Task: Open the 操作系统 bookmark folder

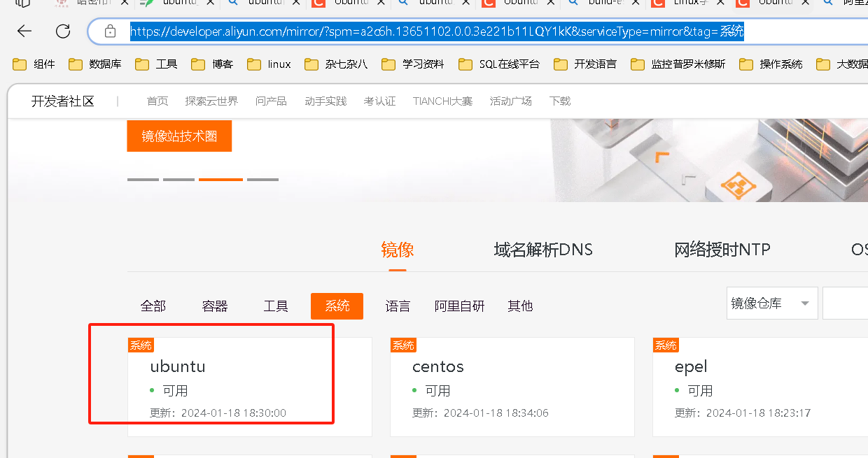Action: (x=771, y=64)
